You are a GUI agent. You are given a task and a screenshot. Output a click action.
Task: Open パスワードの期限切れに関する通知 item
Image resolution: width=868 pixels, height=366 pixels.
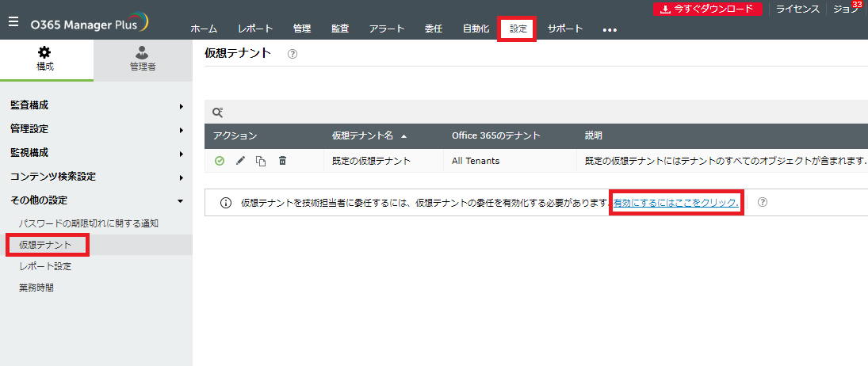[x=89, y=223]
